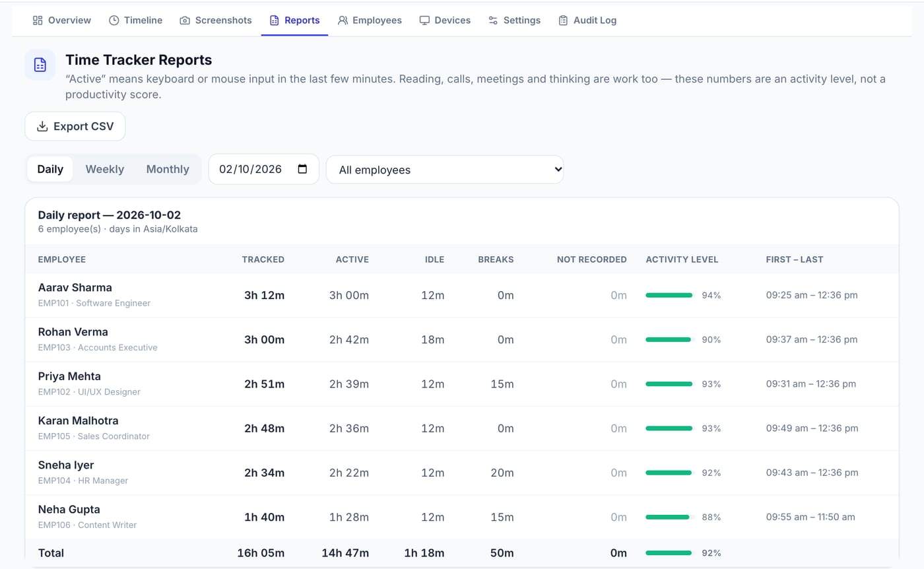The image size is (924, 569).
Task: Navigate to the Settings tab
Action: click(x=514, y=20)
